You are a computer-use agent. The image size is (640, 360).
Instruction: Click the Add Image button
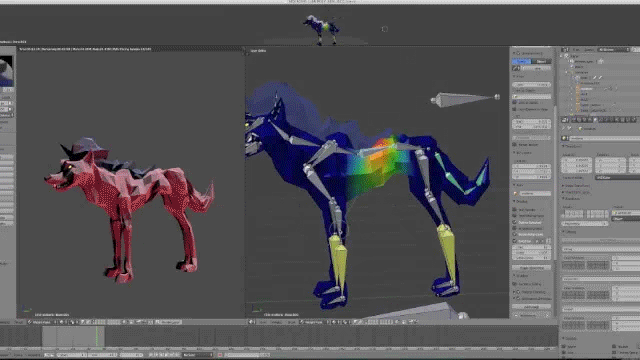(x=531, y=307)
